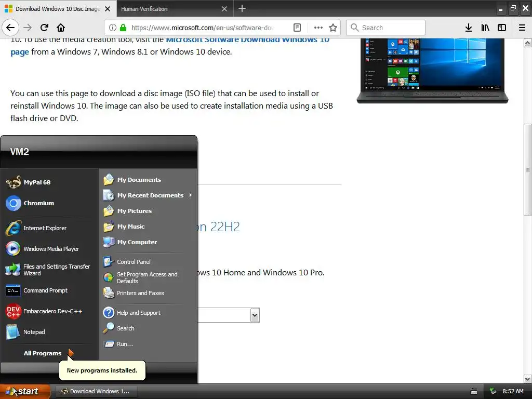Click the page scrollbar down arrow
Screen dimensions: 532x399
(x=528, y=379)
